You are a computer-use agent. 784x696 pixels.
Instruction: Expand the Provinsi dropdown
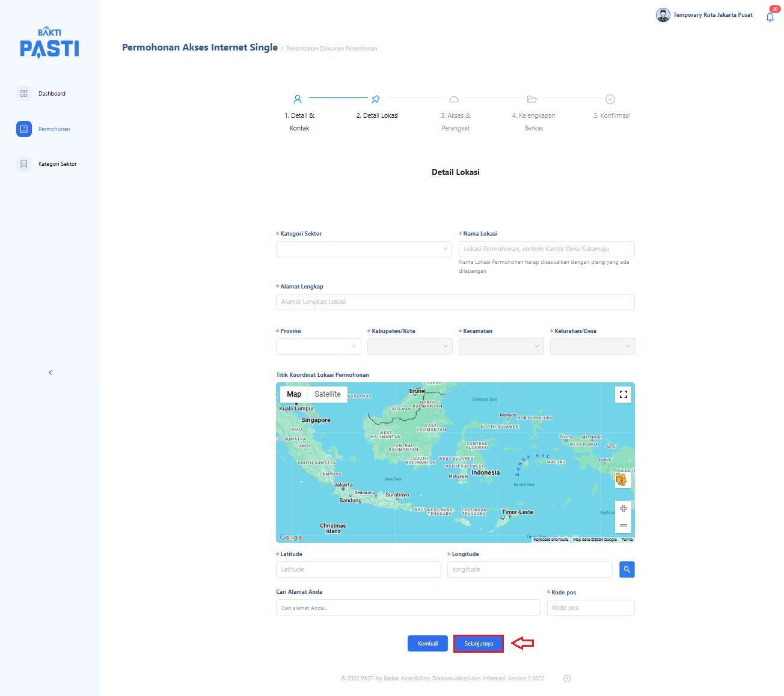(x=318, y=347)
